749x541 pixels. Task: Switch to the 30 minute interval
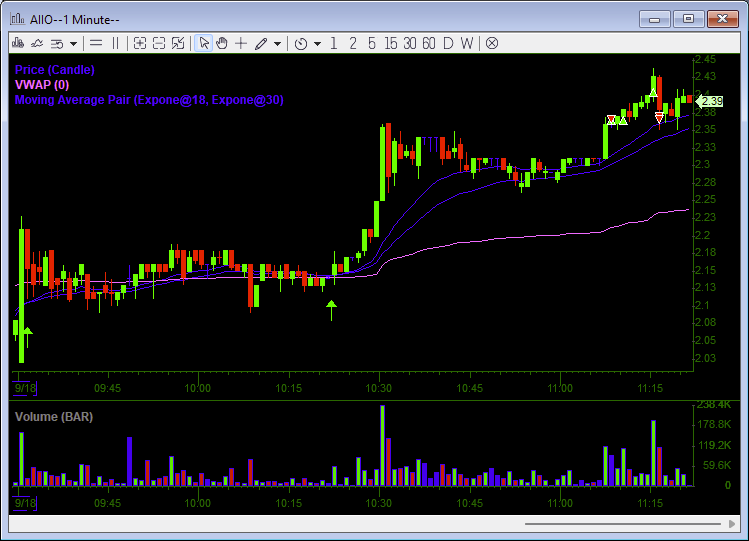[x=409, y=43]
